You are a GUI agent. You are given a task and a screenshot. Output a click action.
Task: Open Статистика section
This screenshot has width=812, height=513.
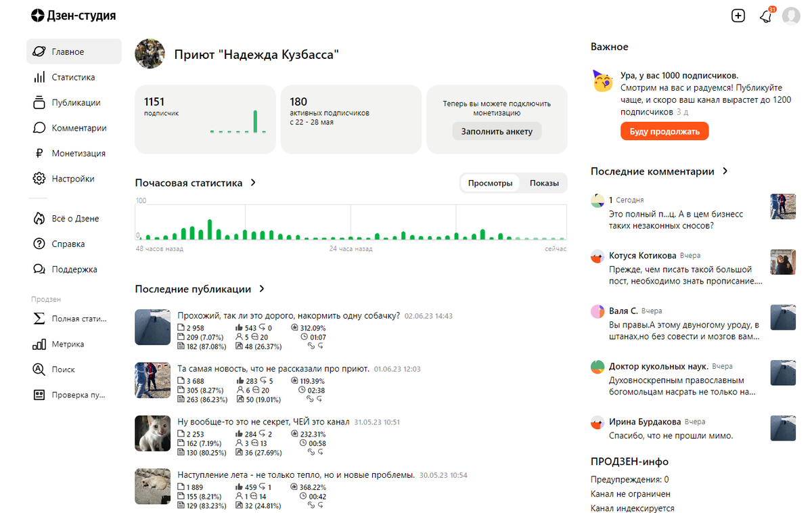(74, 77)
